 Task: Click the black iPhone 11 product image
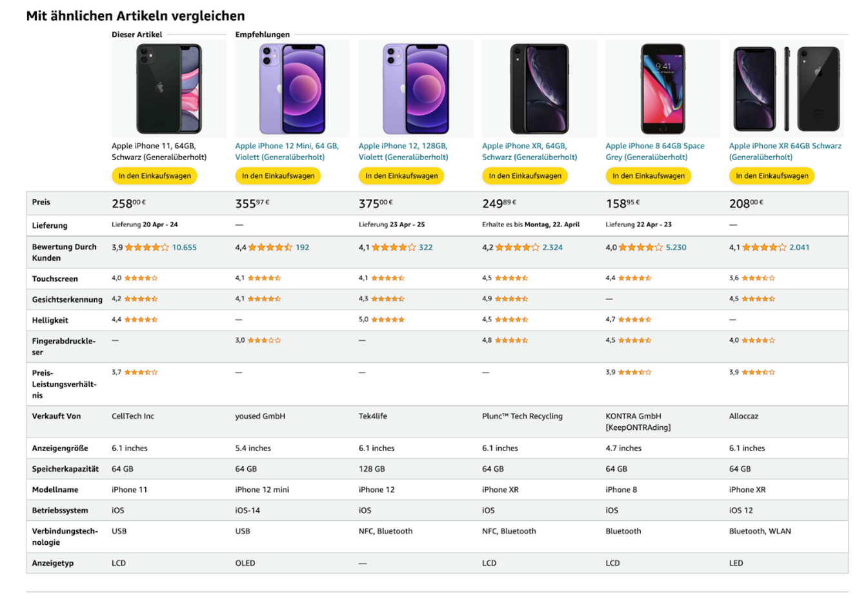click(x=169, y=89)
